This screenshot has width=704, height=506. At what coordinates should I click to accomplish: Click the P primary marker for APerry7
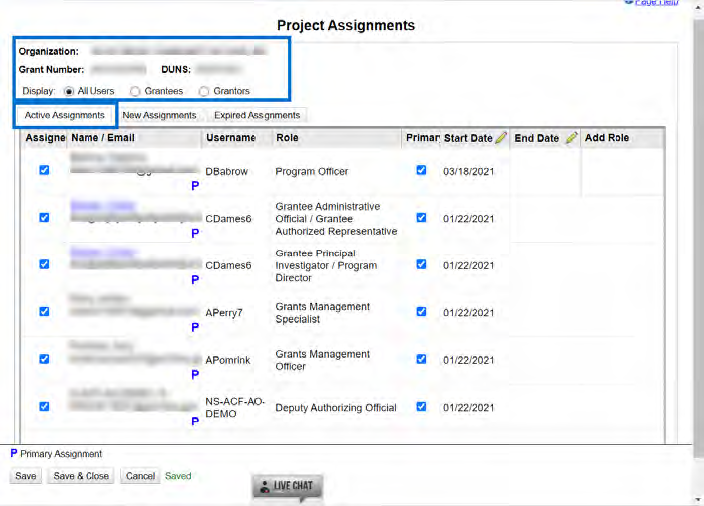pyautogui.click(x=195, y=327)
